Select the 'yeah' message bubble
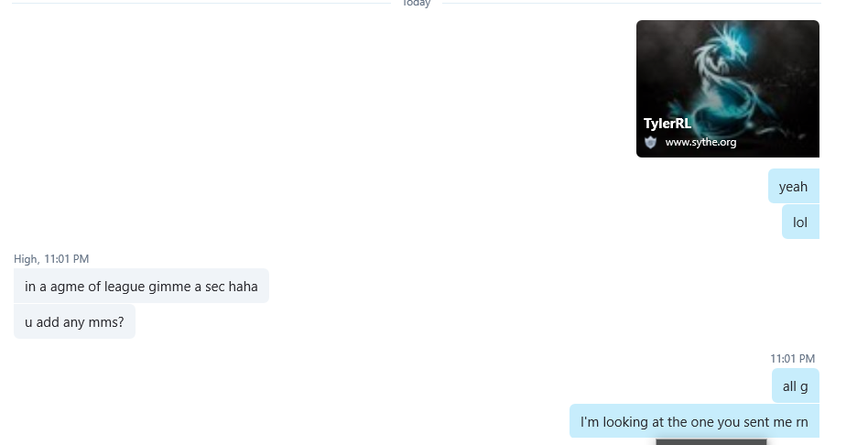 tap(793, 187)
